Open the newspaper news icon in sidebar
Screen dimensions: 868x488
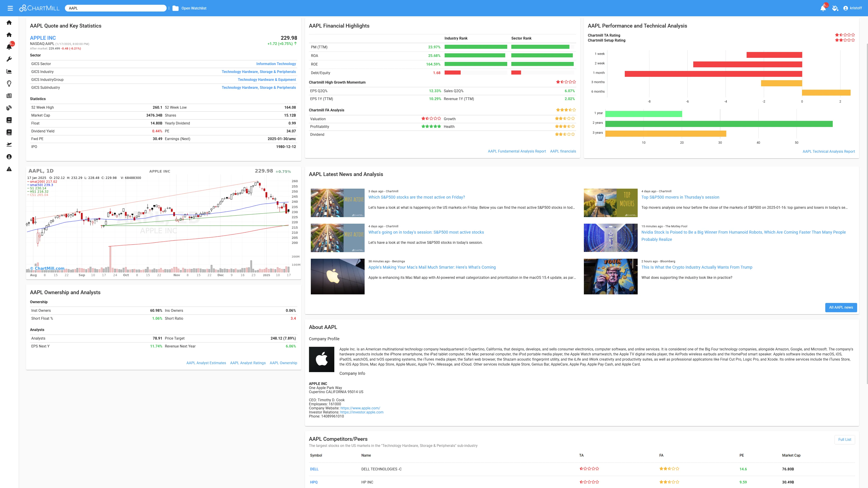pyautogui.click(x=9, y=96)
